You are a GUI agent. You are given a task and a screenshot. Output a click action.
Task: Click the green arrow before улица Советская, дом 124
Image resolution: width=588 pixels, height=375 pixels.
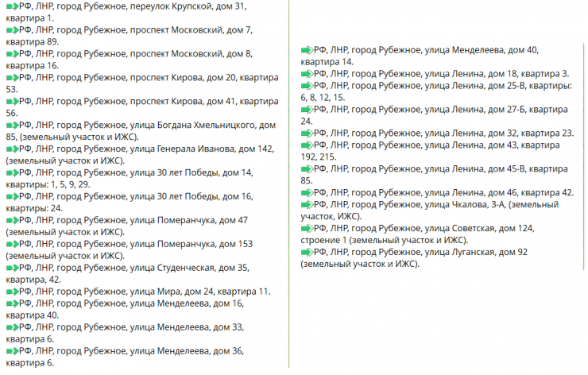(308, 229)
